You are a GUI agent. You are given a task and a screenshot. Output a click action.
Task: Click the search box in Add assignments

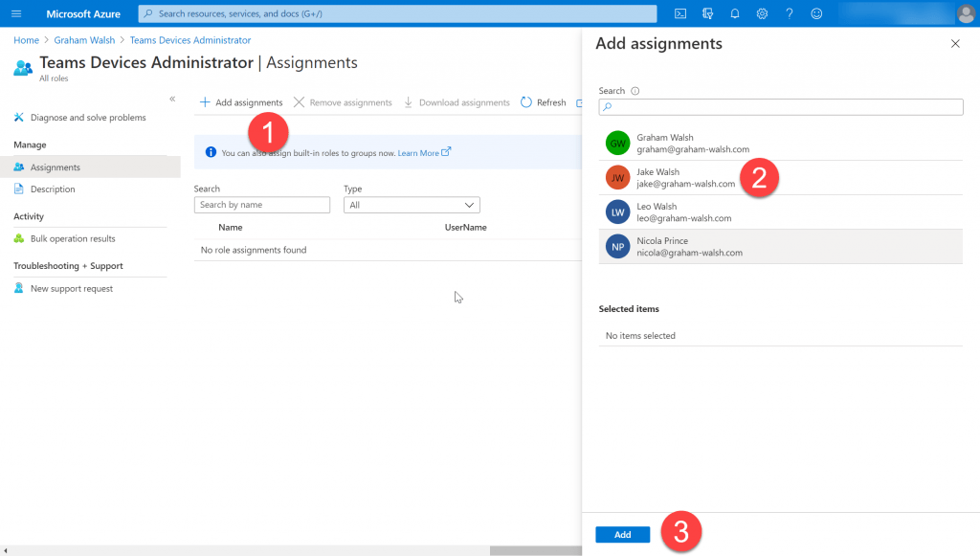(x=781, y=107)
